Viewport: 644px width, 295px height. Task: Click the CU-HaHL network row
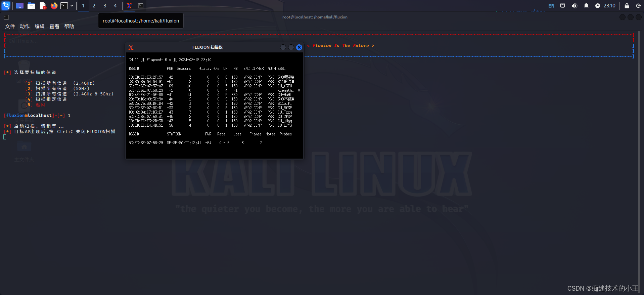pyautogui.click(x=210, y=95)
